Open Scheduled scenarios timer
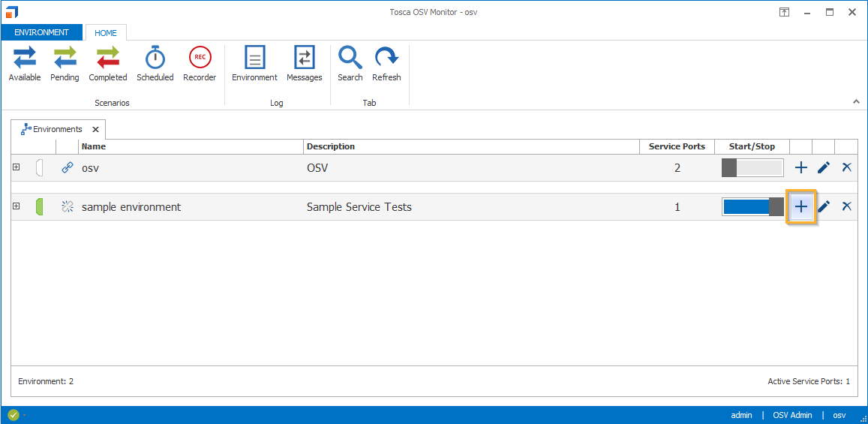Screen dimensions: 868x424 click(155, 64)
